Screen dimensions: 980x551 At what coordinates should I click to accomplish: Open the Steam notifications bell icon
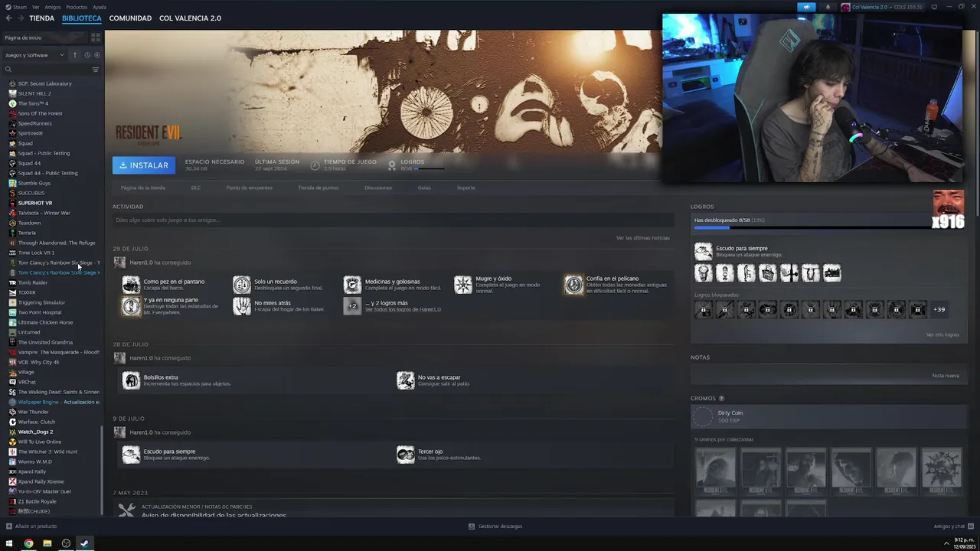pyautogui.click(x=828, y=7)
